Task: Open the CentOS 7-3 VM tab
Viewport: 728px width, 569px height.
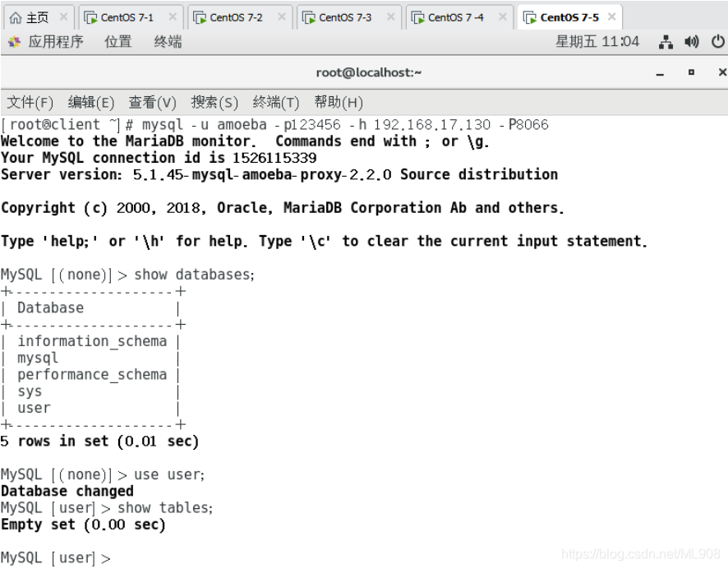Action: (x=349, y=17)
